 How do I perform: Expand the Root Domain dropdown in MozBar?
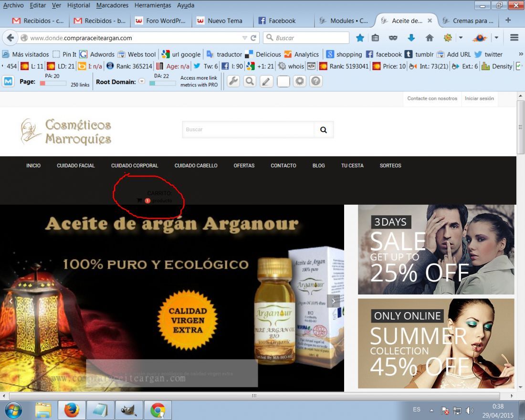pyautogui.click(x=142, y=82)
